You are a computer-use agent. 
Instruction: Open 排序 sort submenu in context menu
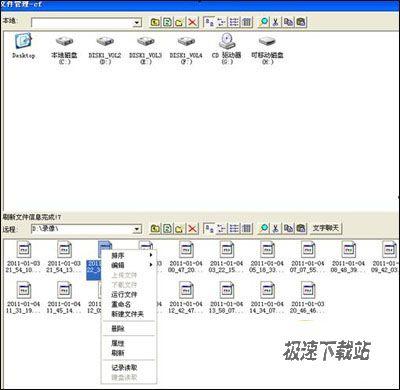click(129, 256)
